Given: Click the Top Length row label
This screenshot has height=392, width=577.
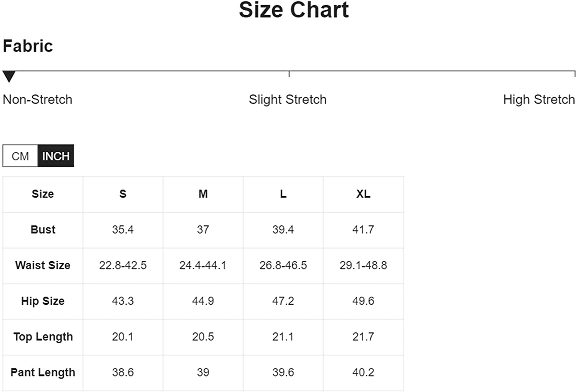Looking at the screenshot, I should tap(43, 337).
